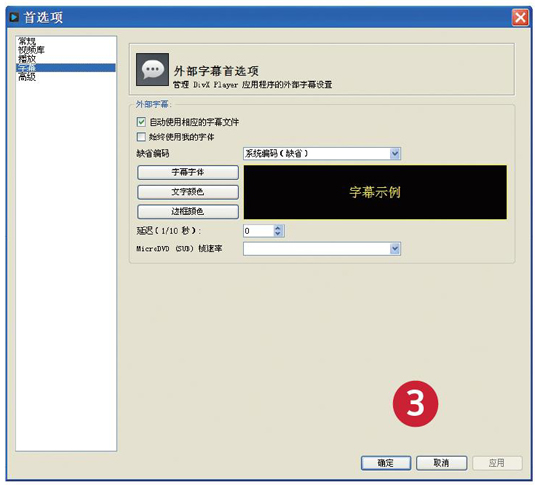
Task: Click the speech bubble subtitle icon
Action: 152,70
